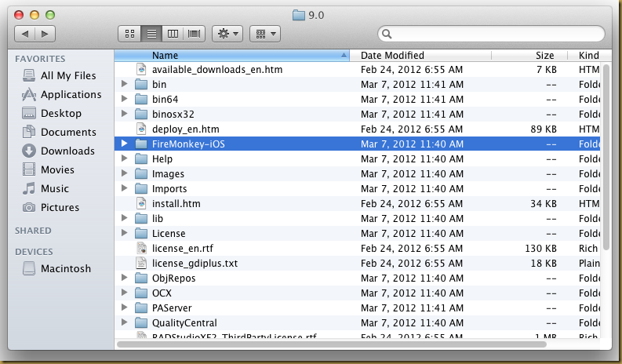Expand the Help folder
622x364 pixels.
pos(124,158)
